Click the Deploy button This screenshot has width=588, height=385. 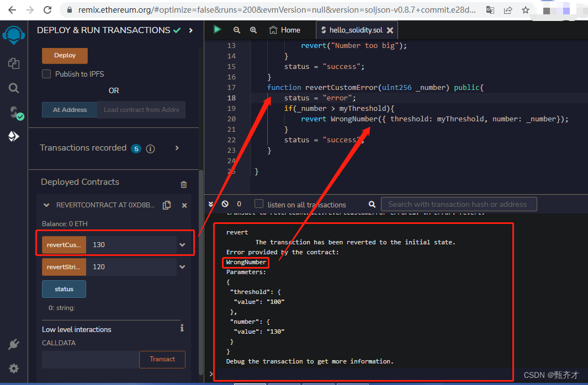tap(65, 55)
